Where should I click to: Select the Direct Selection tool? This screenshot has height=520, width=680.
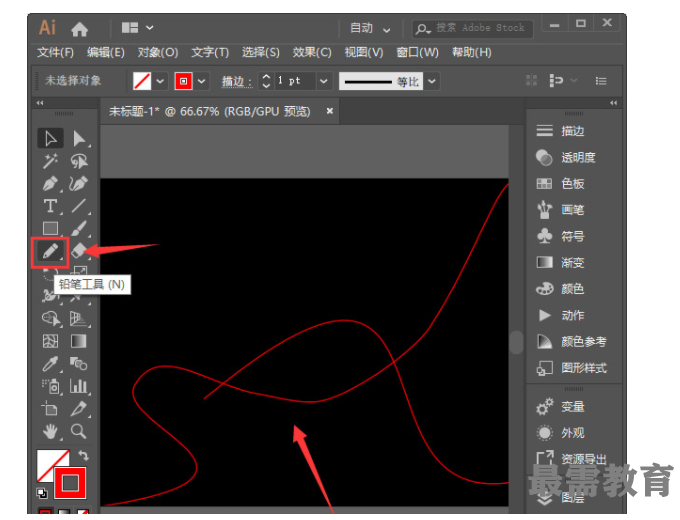click(x=79, y=138)
